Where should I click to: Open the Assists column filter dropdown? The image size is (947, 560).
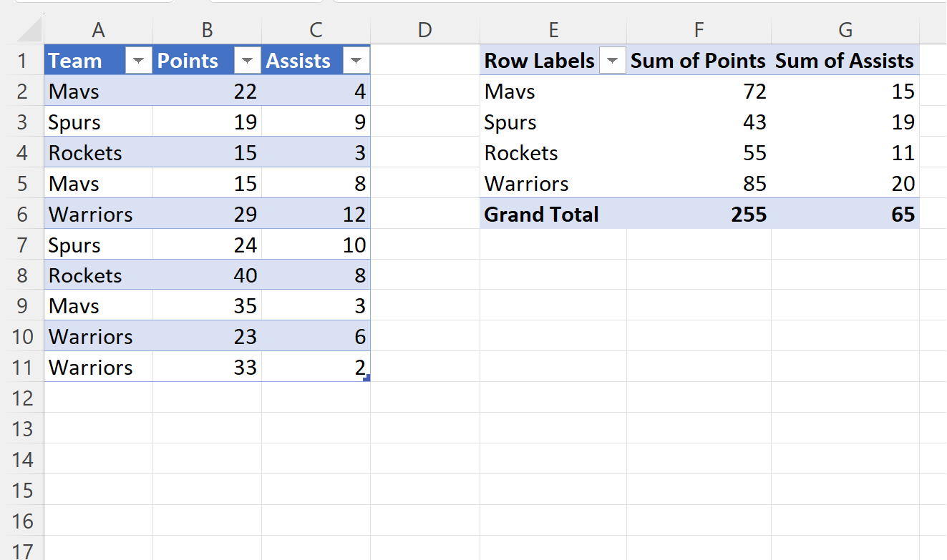(356, 62)
